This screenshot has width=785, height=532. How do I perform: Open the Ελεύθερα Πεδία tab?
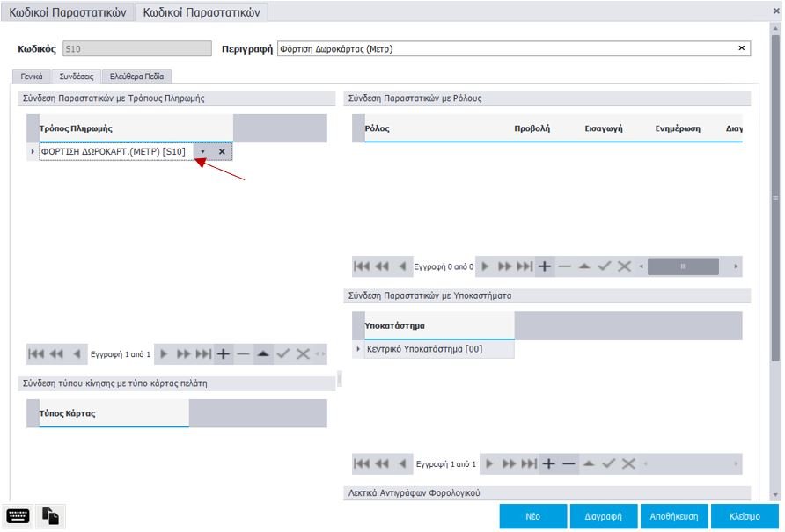point(136,77)
